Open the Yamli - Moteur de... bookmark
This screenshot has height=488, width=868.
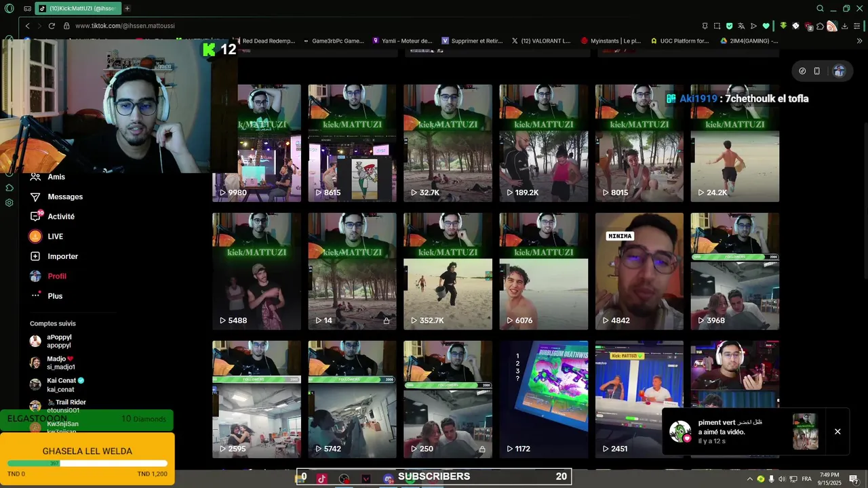click(402, 41)
